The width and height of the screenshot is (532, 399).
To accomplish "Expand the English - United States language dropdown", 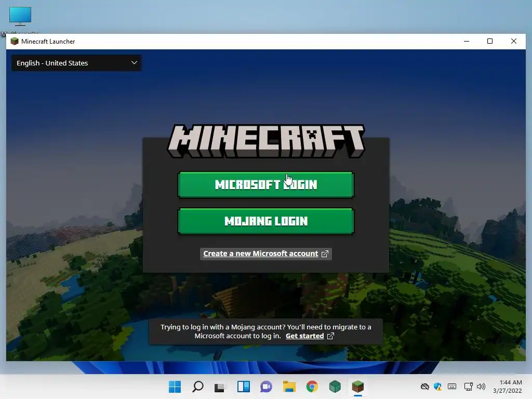I will click(77, 63).
